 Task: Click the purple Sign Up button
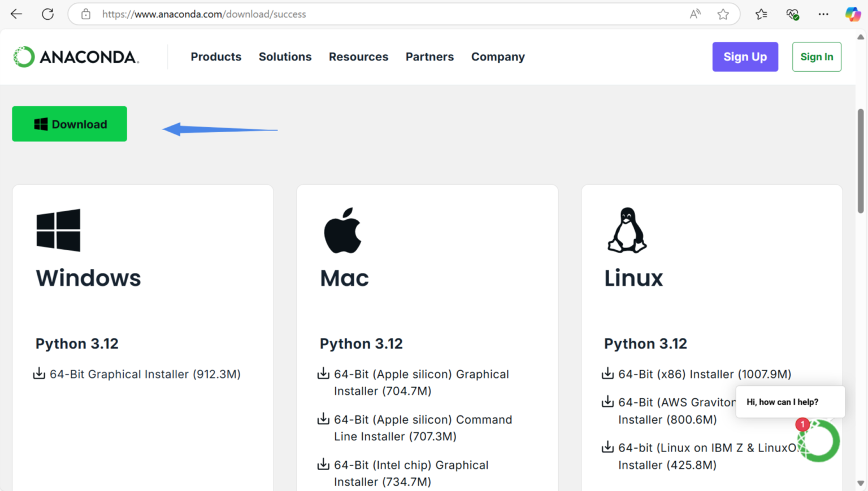[x=745, y=57]
